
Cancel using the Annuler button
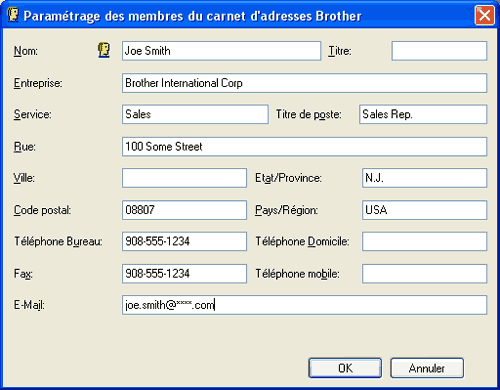[427, 368]
